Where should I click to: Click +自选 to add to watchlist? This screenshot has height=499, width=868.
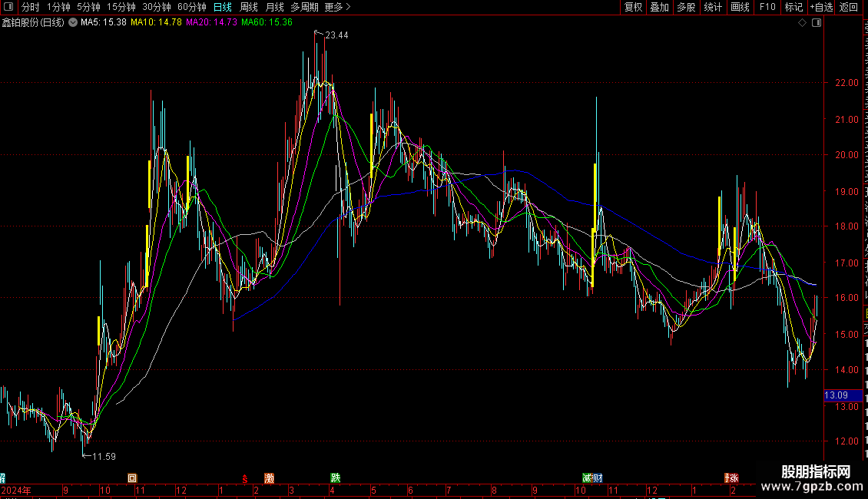[820, 7]
